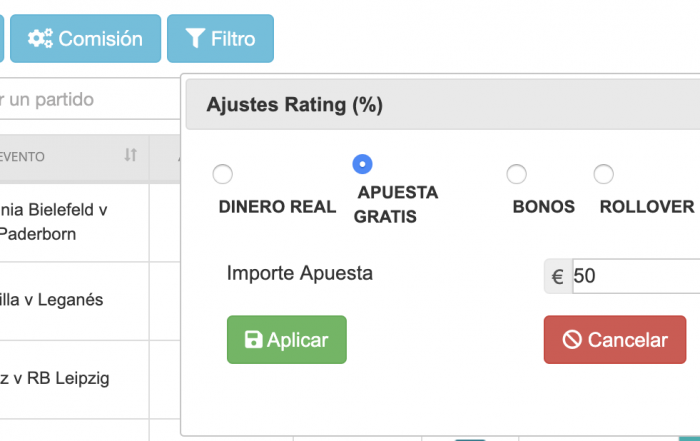Click the funnel icon on the Filtro button
700x441 pixels.
point(195,38)
